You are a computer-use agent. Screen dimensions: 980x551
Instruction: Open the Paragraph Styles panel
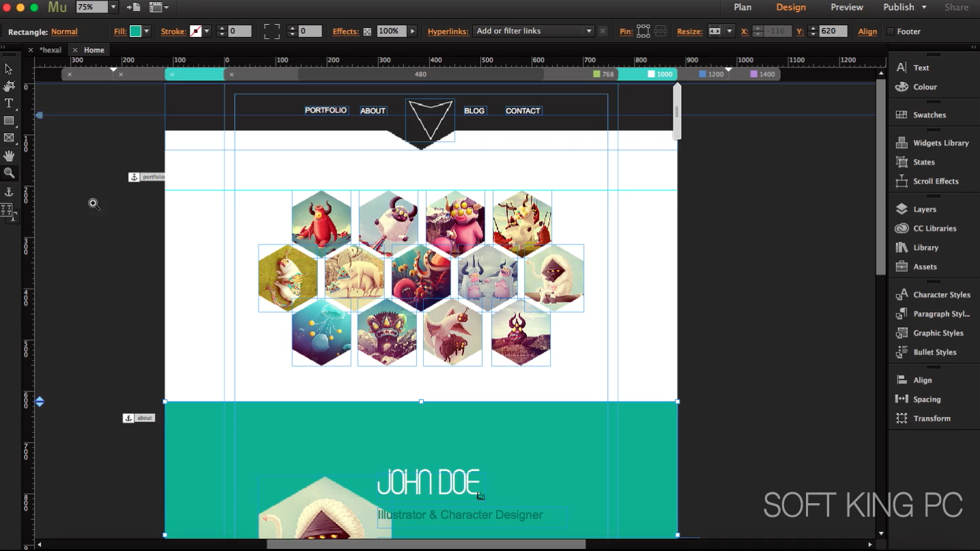pyautogui.click(x=934, y=313)
